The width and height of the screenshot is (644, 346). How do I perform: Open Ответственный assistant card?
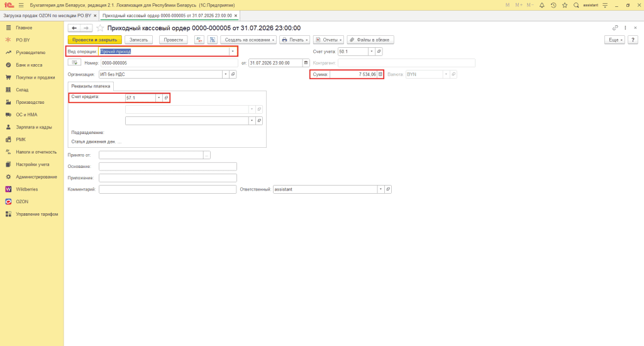click(x=388, y=189)
